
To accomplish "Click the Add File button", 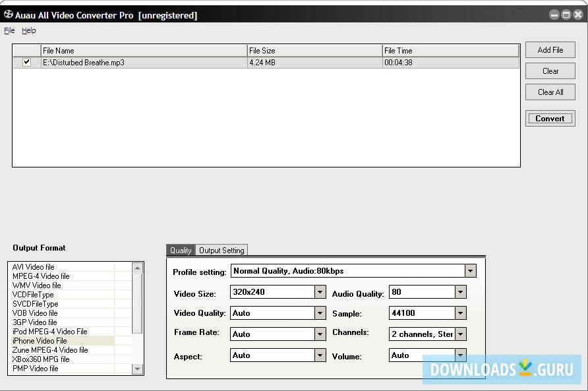I will pyautogui.click(x=550, y=49).
